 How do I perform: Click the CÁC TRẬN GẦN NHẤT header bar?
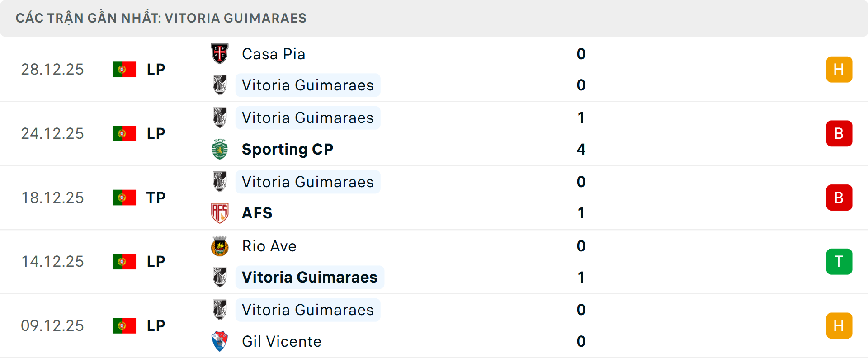coord(162,18)
